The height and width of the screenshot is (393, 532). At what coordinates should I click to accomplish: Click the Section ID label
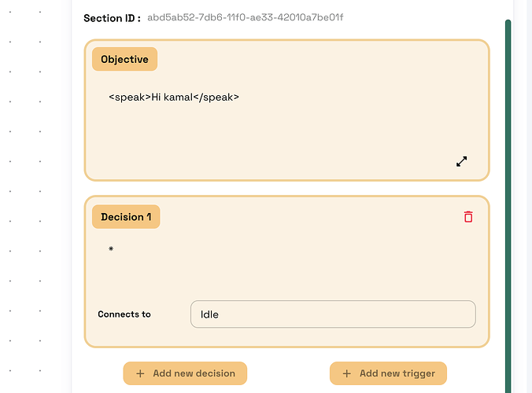112,18
